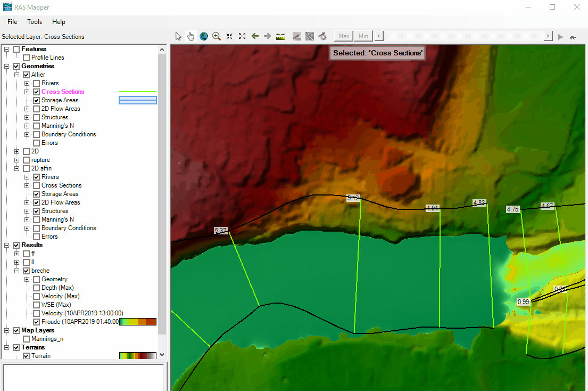Click the globe full-extent icon
588x391 pixels.
tap(204, 36)
